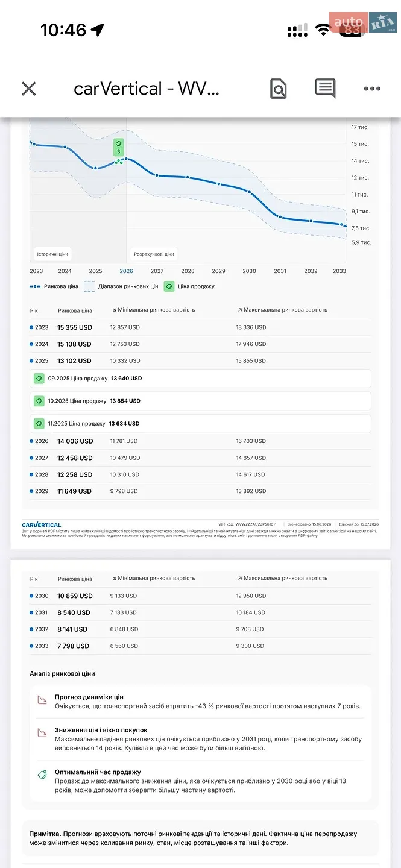Open document search magnifier icon

click(x=278, y=89)
